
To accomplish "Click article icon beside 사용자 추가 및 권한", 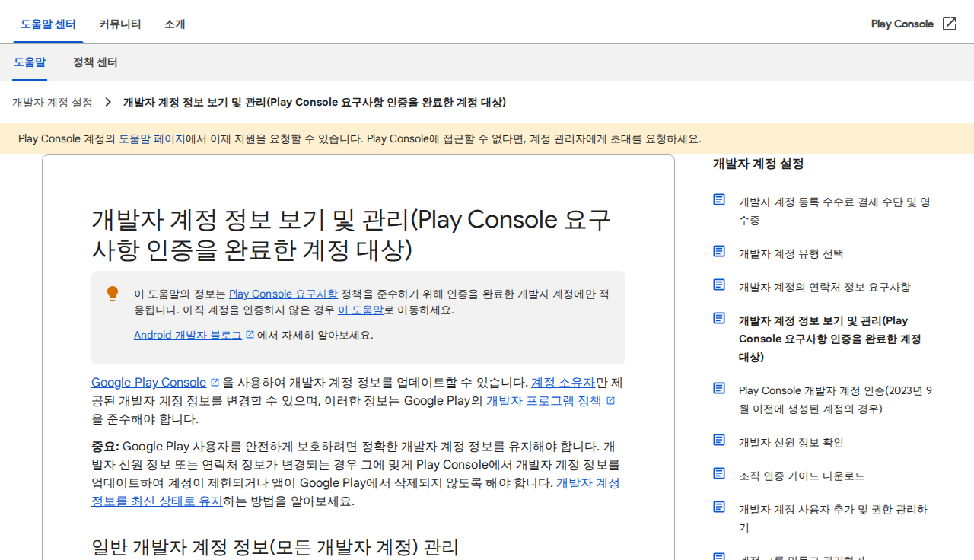I will (x=719, y=507).
